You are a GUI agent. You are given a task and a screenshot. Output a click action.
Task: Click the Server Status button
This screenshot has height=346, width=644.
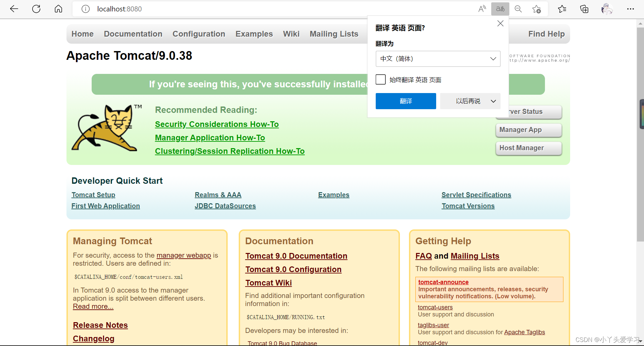(x=528, y=112)
